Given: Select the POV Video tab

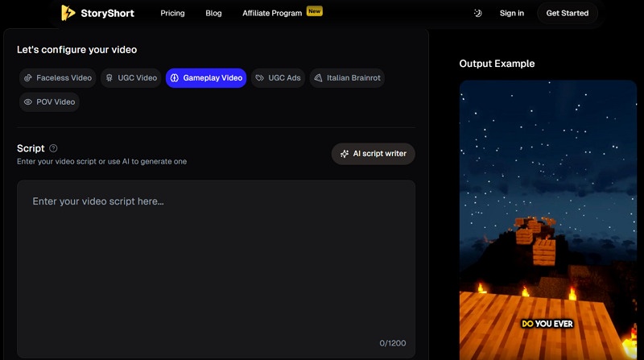Looking at the screenshot, I should 49,102.
